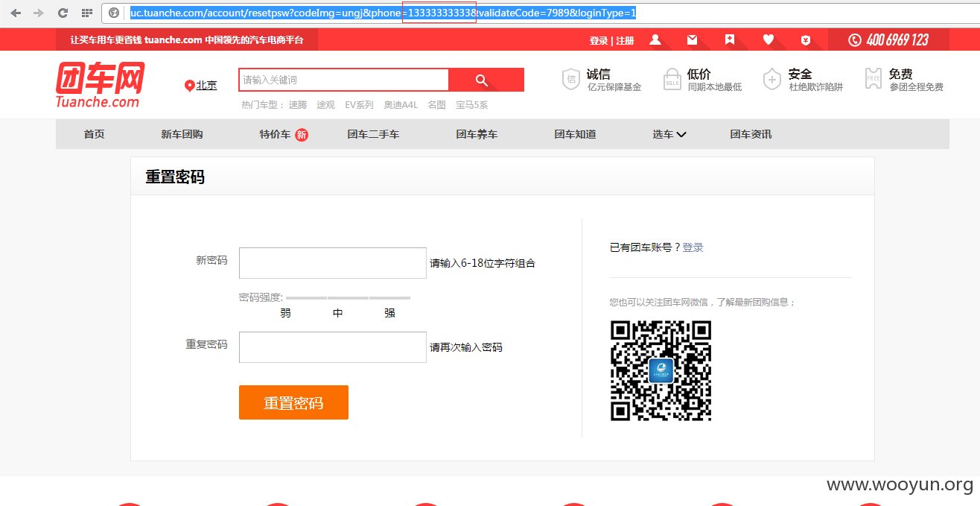980x506 pixels.
Task: Click the phone icon beside 400 6969 123
Action: tap(854, 39)
